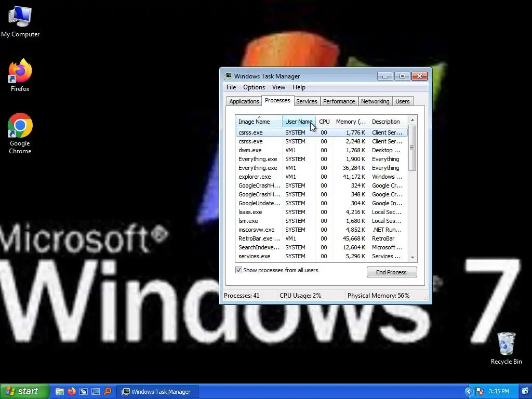Select the mscorsvw.exe process row
Screen dimensions: 532x399
click(x=322, y=229)
